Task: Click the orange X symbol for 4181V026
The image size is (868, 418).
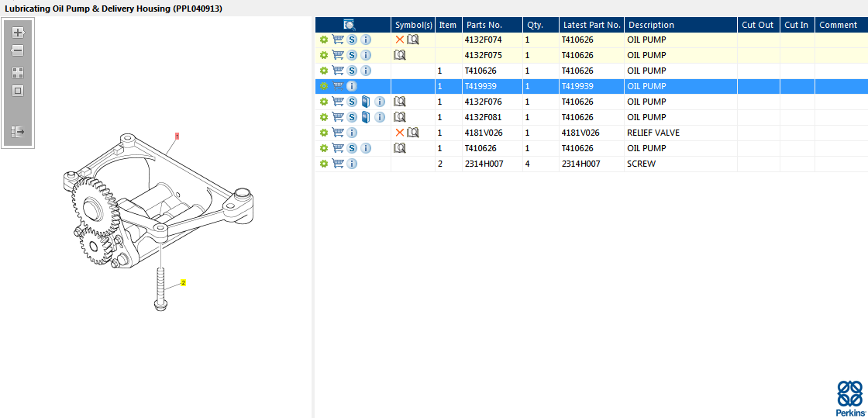Action: tap(400, 133)
